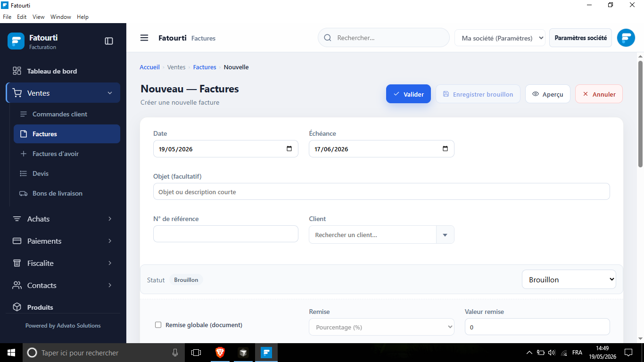Expand the Fiscalite section chevron
The image size is (644, 362).
click(x=110, y=263)
